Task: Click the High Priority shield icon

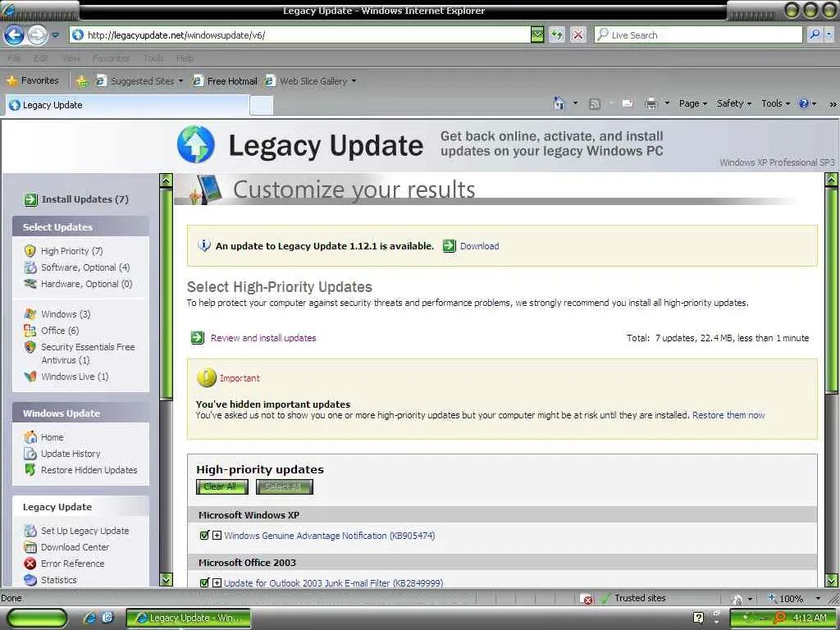Action: [x=30, y=251]
